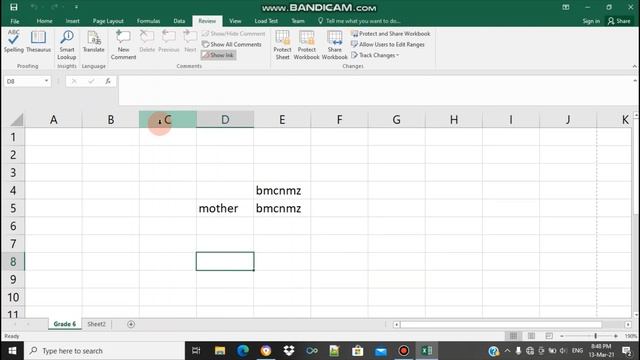The image size is (640, 360).
Task: Toggle Show All Comments
Action: click(x=232, y=44)
